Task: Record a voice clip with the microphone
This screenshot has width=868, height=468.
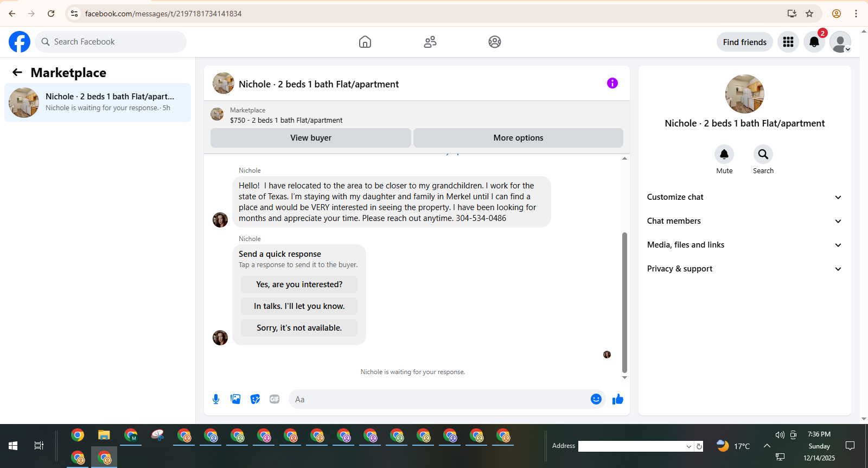Action: pos(216,399)
